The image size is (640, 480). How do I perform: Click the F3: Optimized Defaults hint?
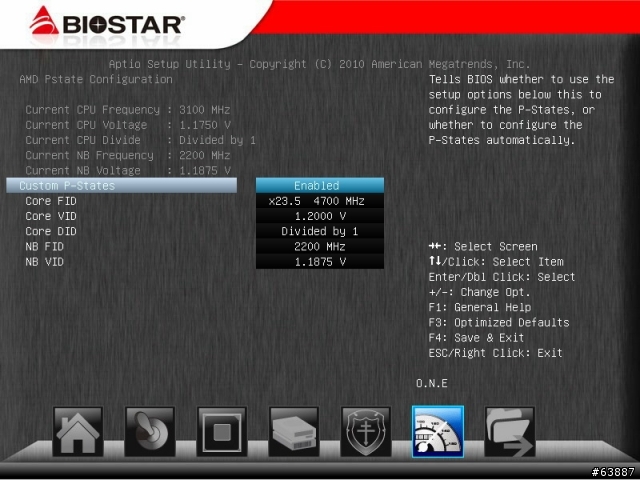click(499, 322)
